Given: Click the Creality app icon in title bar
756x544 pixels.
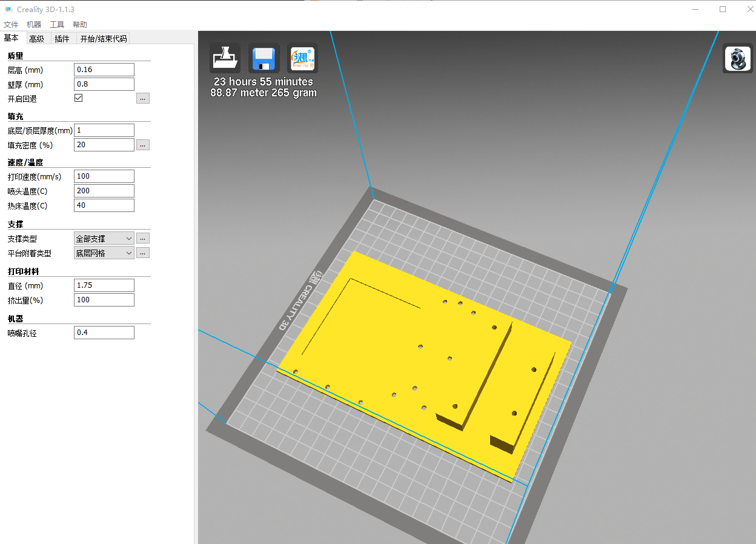Looking at the screenshot, I should [8, 10].
